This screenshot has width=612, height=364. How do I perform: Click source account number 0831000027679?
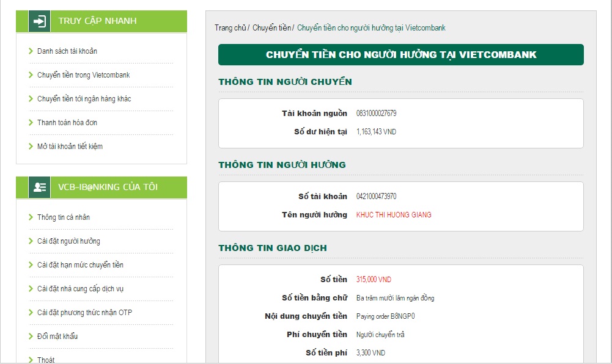point(376,113)
